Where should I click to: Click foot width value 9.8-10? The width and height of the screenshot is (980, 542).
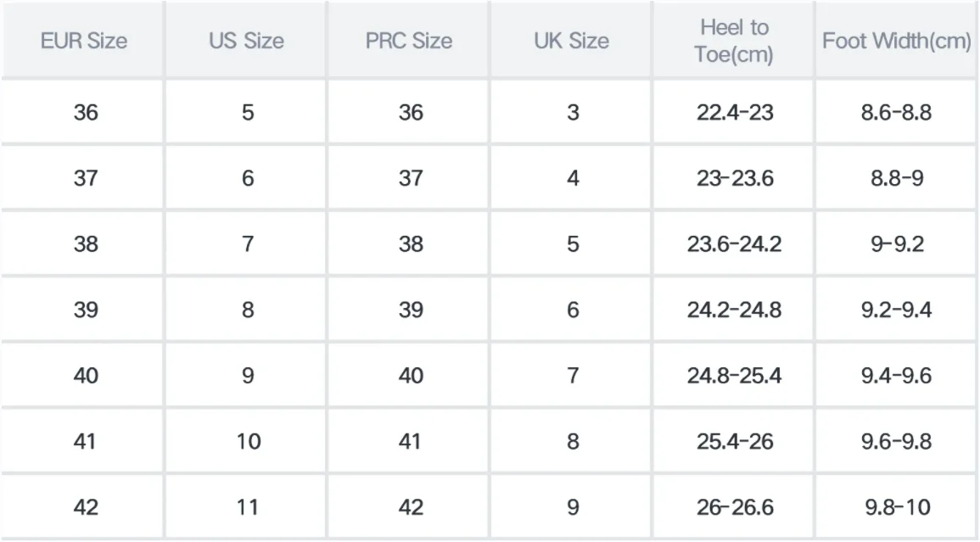(x=897, y=507)
